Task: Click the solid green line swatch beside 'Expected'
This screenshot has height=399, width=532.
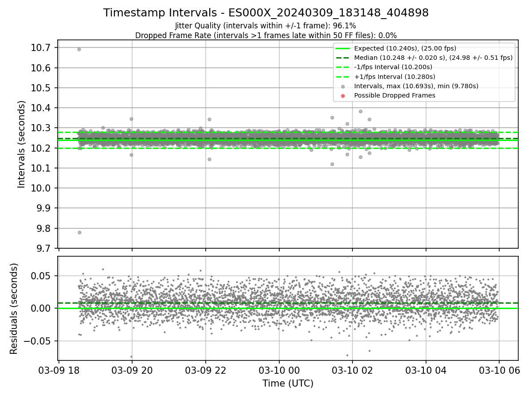Action: (x=343, y=48)
